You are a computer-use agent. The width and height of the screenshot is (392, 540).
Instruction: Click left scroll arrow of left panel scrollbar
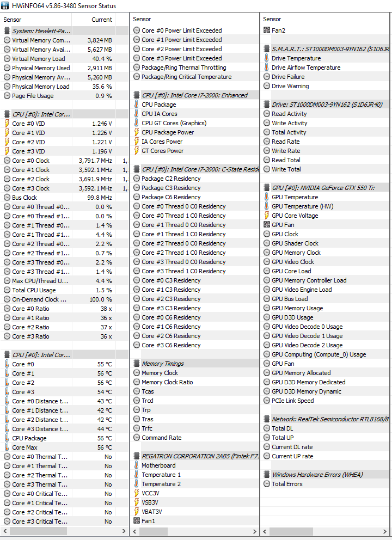(x=5, y=531)
